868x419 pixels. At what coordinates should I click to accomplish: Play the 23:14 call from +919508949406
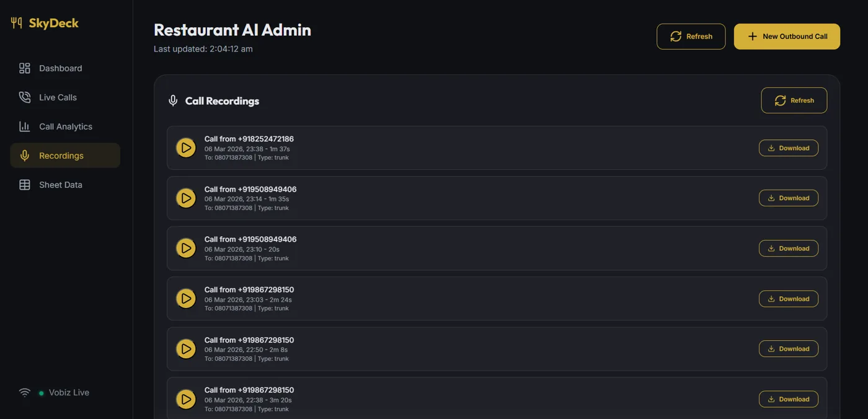coord(186,198)
